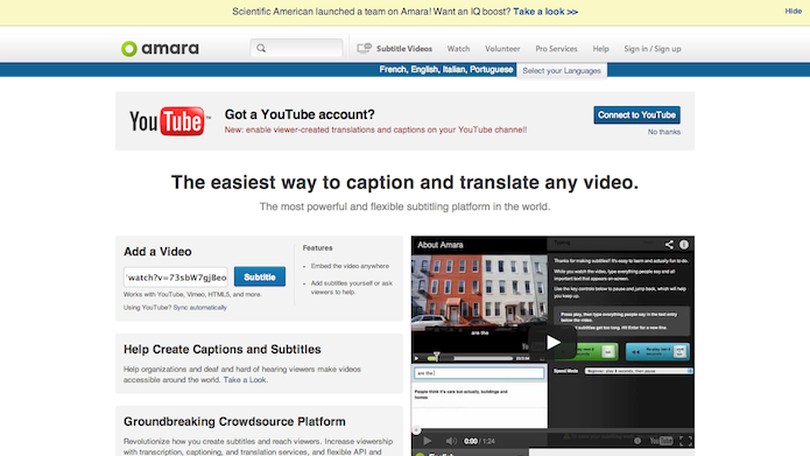Go to the Watch menu item
810x456 pixels.
[x=458, y=48]
